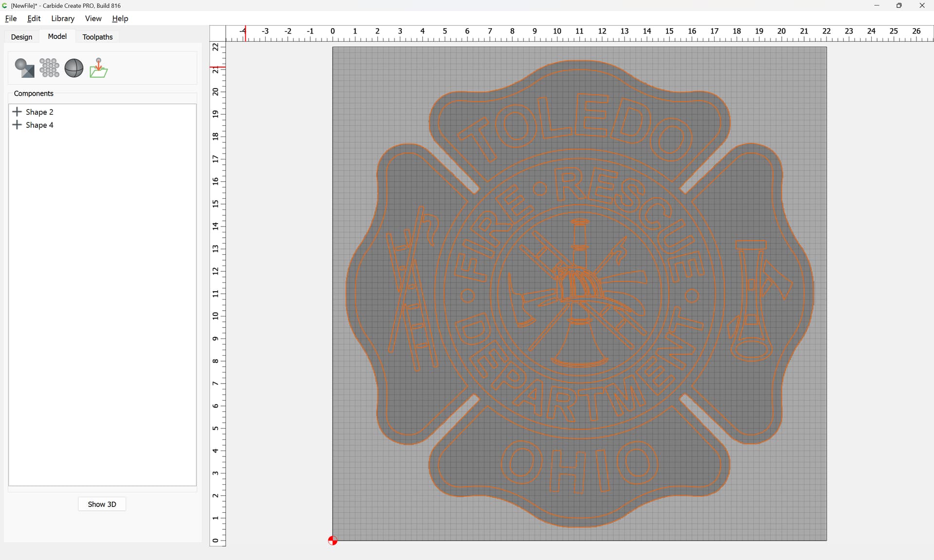
Task: Select the round sphere model icon
Action: point(74,68)
